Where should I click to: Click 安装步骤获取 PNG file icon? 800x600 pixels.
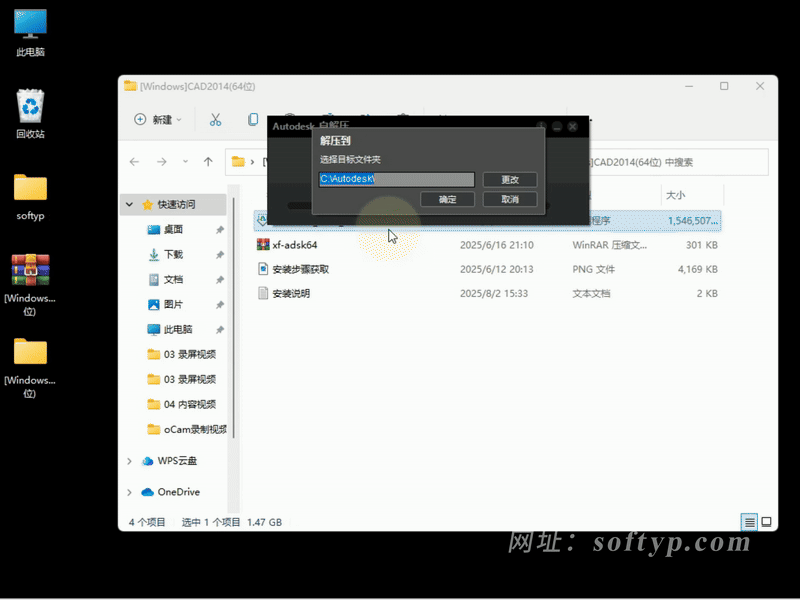(x=263, y=269)
